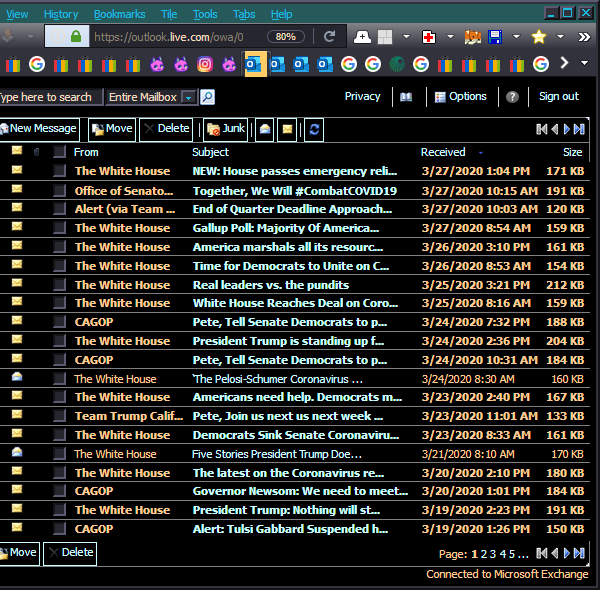
Task: Open Privacy link in header
Action: click(362, 96)
